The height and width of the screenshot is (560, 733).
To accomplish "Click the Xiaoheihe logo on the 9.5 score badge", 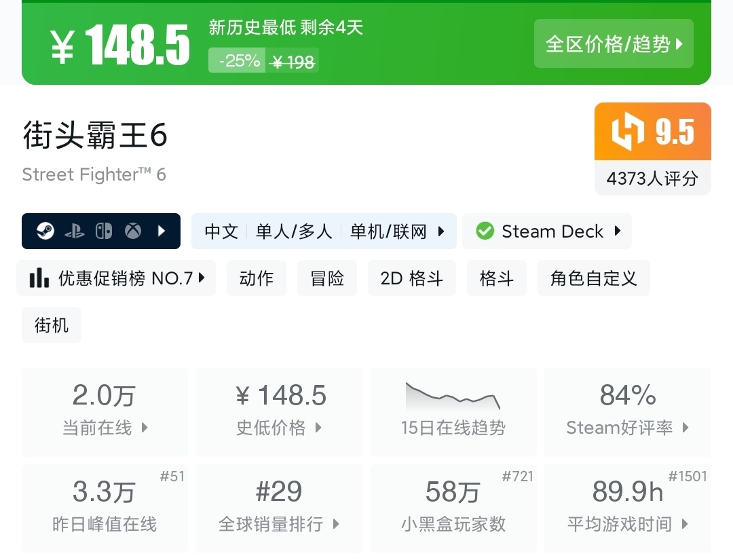I will (626, 132).
